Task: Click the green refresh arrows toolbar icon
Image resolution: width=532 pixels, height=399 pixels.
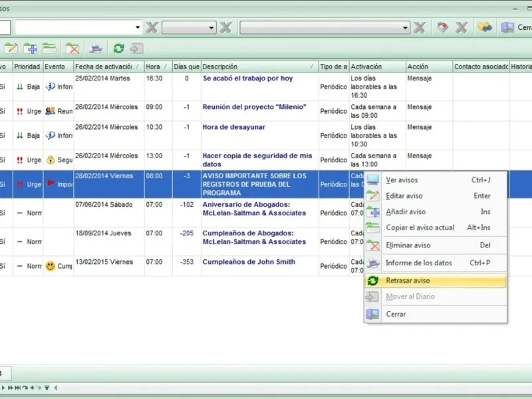Action: (118, 49)
